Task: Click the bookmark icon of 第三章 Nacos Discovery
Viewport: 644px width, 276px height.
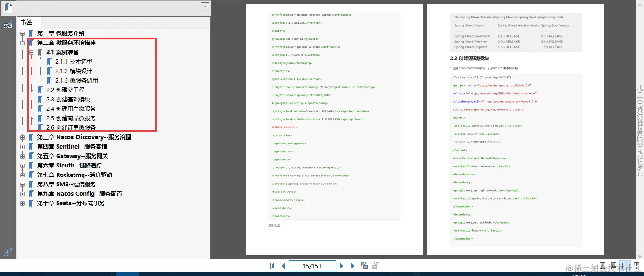Action: pos(31,137)
